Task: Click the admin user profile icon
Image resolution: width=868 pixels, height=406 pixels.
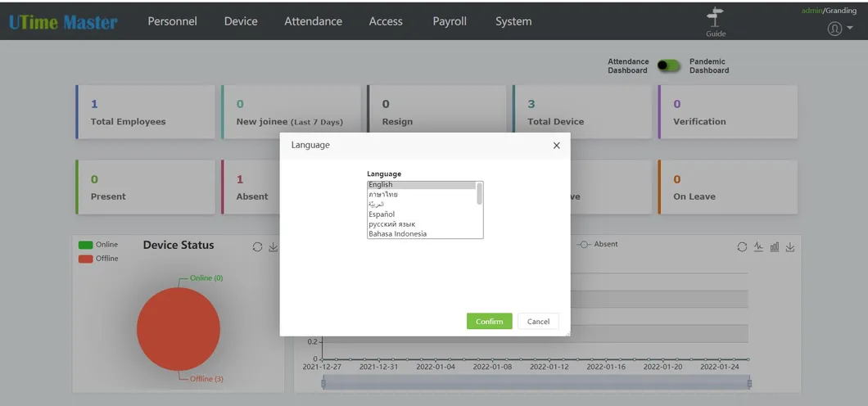Action: (834, 29)
